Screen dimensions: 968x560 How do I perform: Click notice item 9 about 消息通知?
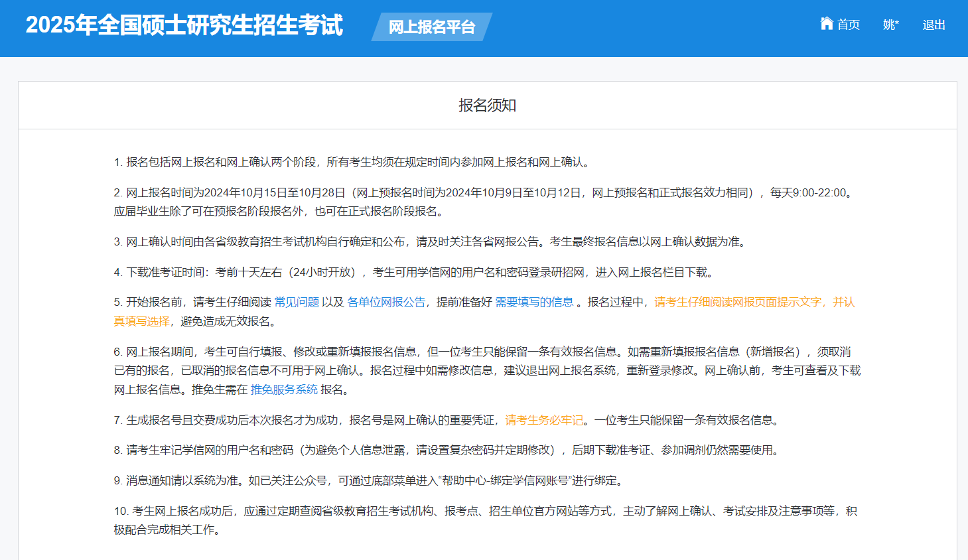(369, 480)
